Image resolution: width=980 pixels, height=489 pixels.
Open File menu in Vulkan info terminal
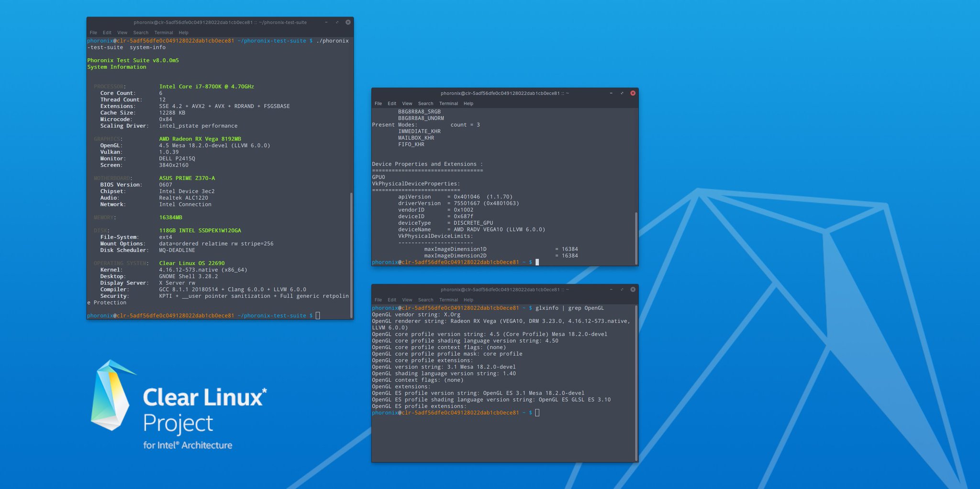coord(378,103)
